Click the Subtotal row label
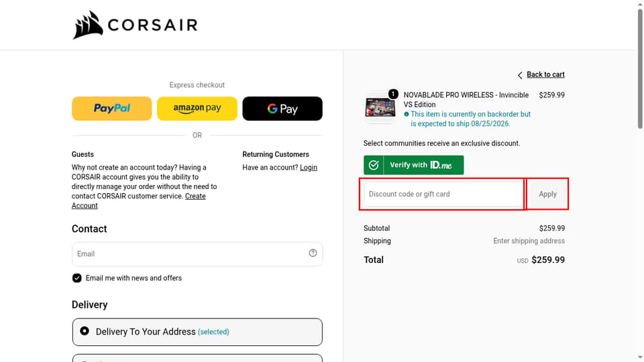Screen dimensions: 644x362 pyautogui.click(x=376, y=228)
